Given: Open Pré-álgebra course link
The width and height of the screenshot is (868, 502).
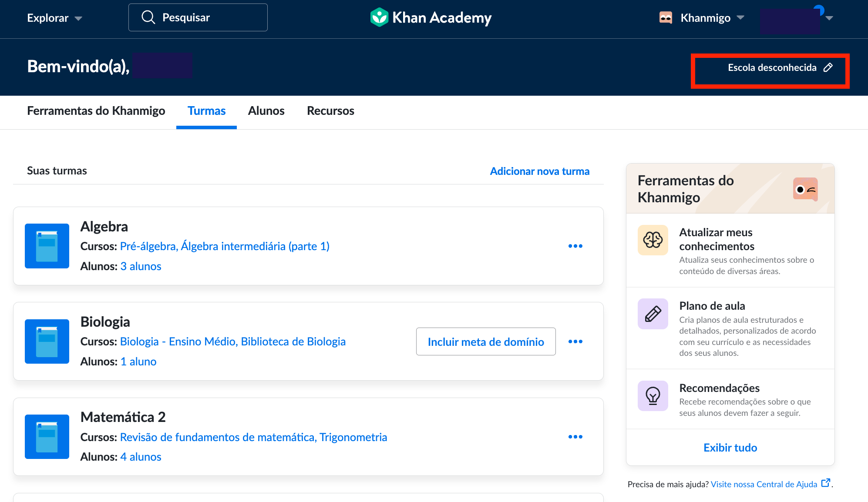Looking at the screenshot, I should click(149, 246).
